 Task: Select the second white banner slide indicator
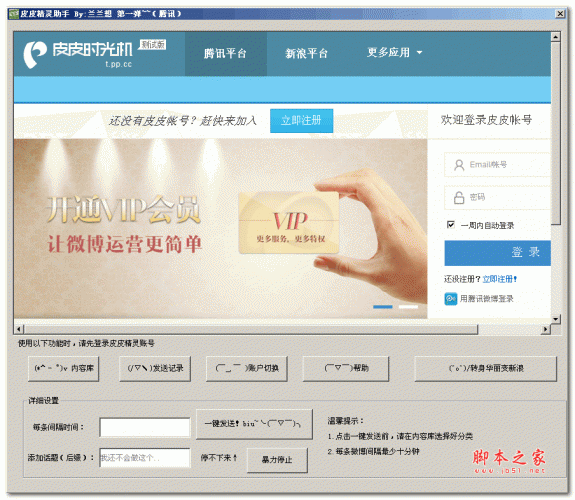pyautogui.click(x=408, y=307)
